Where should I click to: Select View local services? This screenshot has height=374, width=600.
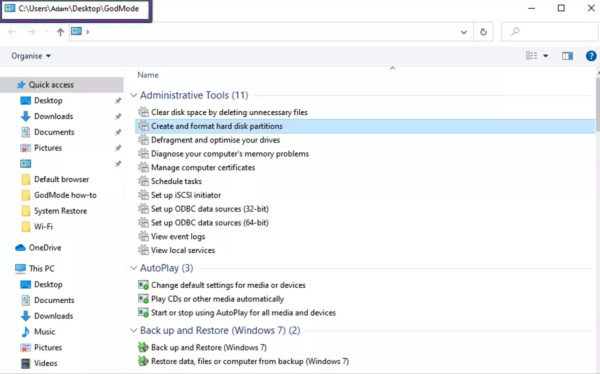coord(183,250)
